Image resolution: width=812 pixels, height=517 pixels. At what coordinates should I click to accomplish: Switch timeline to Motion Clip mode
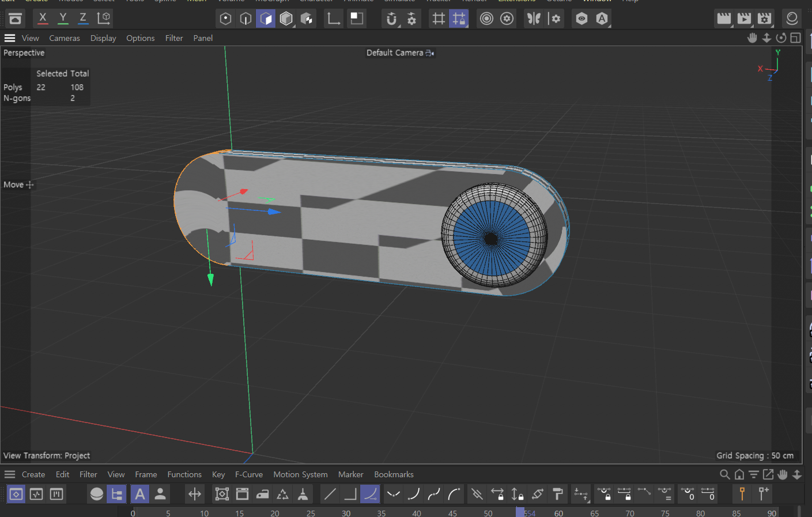tap(56, 494)
